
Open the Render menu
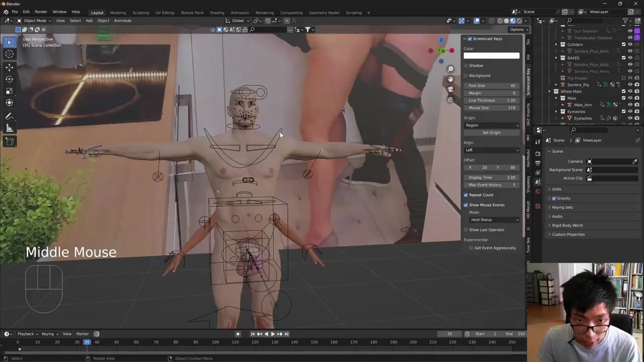pos(41,12)
